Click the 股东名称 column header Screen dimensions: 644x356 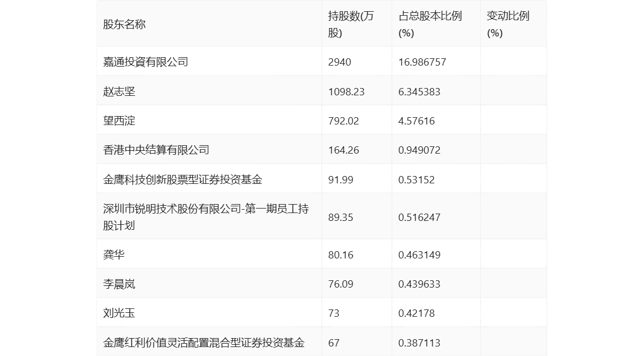[125, 24]
